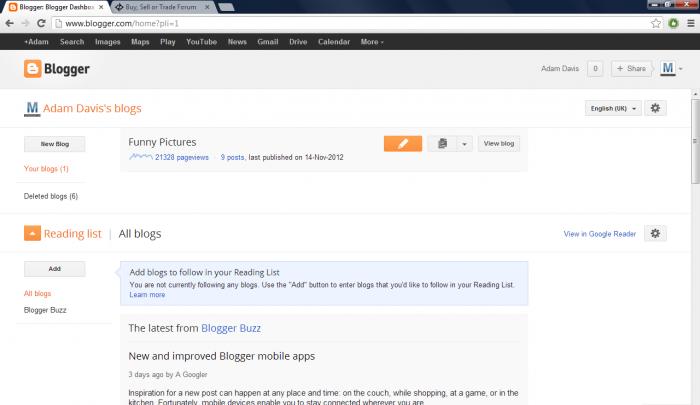
Task: Reload the page with refresh icon
Action: point(41,23)
